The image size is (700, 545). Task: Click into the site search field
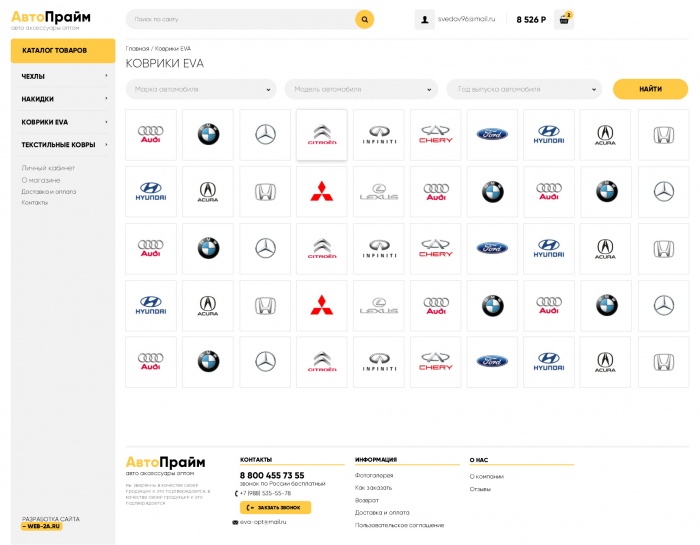pyautogui.click(x=240, y=19)
